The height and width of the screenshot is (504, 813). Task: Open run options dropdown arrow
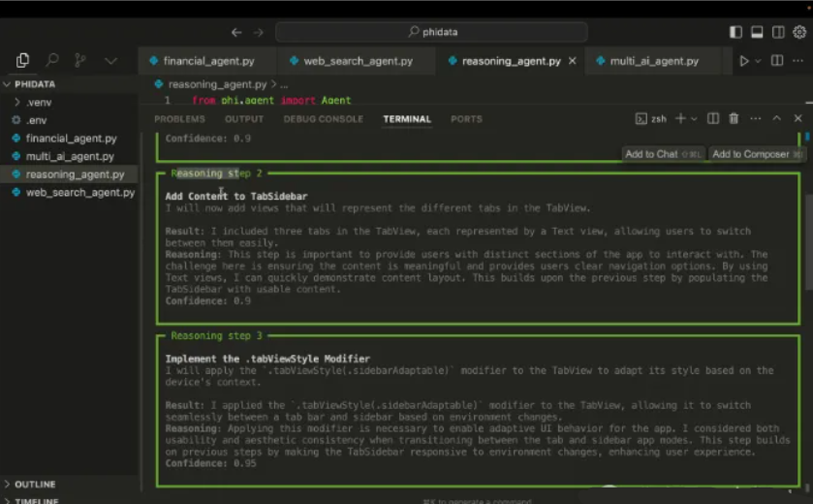pos(758,61)
